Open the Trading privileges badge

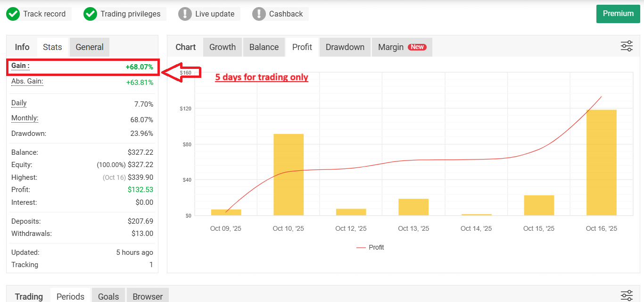[x=124, y=14]
